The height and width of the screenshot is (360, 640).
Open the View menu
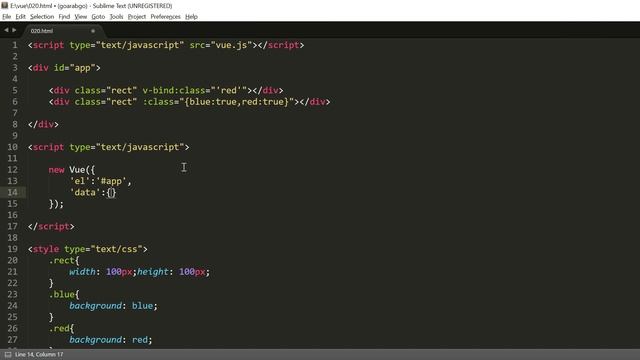coord(80,17)
